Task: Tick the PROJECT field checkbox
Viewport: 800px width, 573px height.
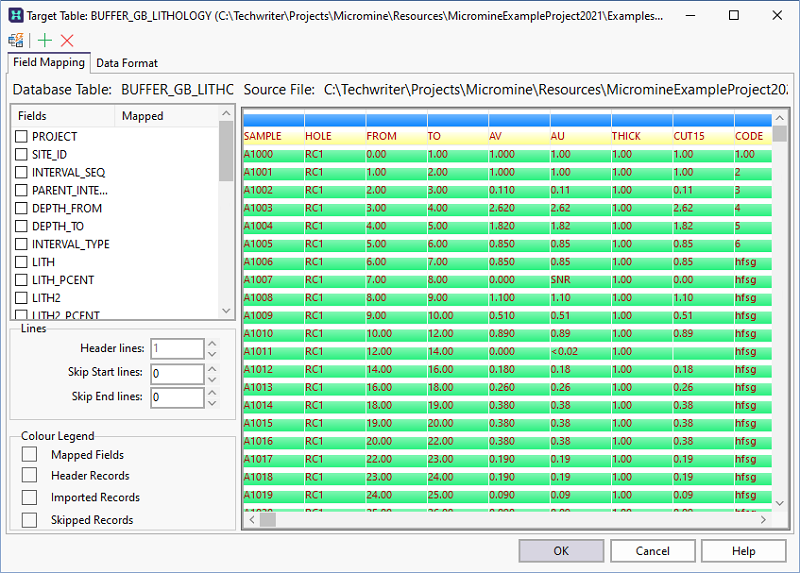Action: tap(21, 136)
